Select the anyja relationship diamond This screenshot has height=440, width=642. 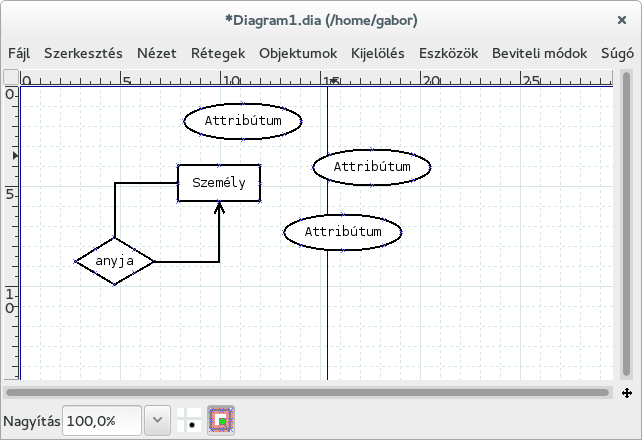coord(115,261)
